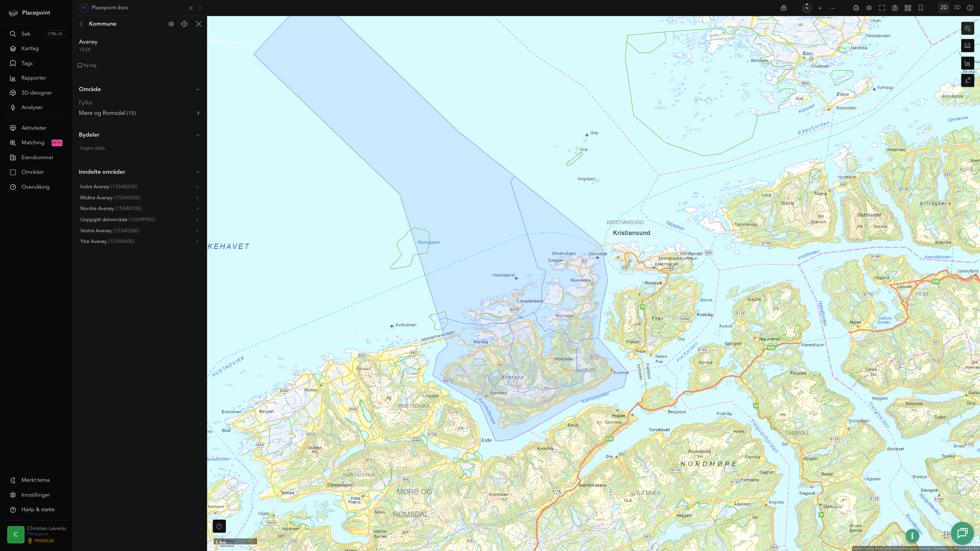Close the Kommune panel
The width and height of the screenshot is (980, 551).
(199, 24)
